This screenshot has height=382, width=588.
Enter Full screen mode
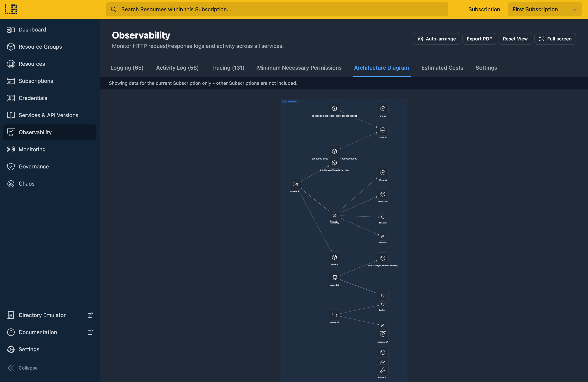click(555, 39)
